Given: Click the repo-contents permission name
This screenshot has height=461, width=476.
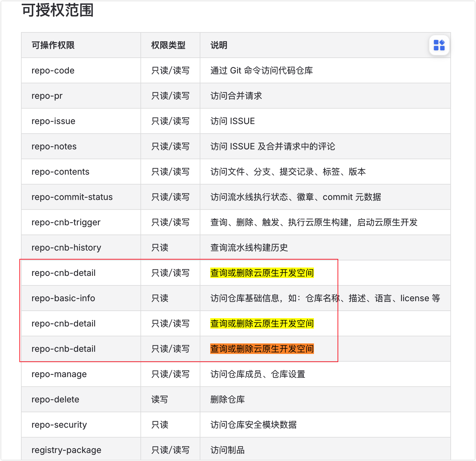Looking at the screenshot, I should click(60, 172).
